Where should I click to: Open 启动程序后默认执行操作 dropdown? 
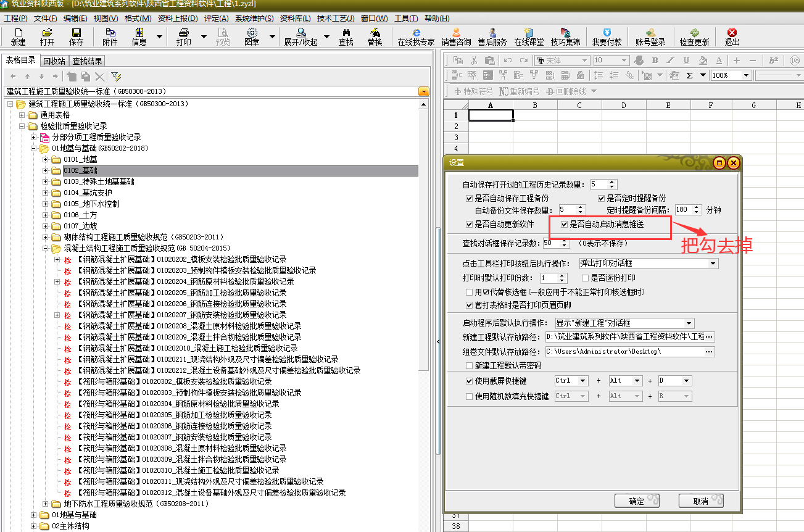pyautogui.click(x=689, y=323)
